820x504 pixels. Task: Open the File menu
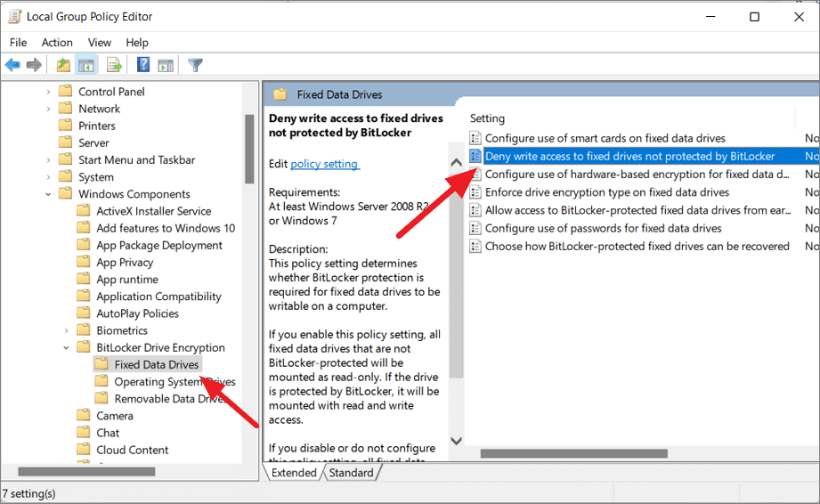[19, 43]
